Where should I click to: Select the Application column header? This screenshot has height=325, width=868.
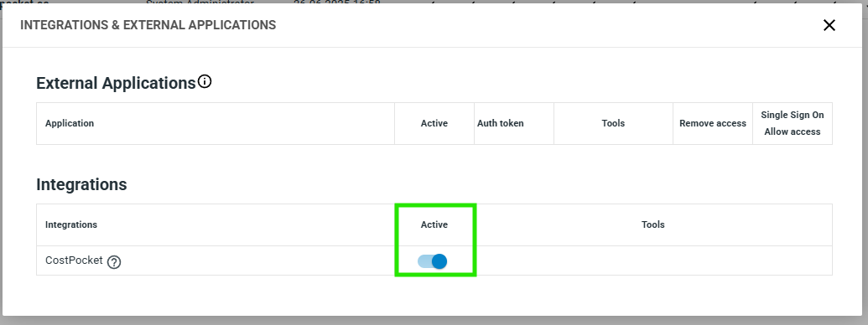70,123
